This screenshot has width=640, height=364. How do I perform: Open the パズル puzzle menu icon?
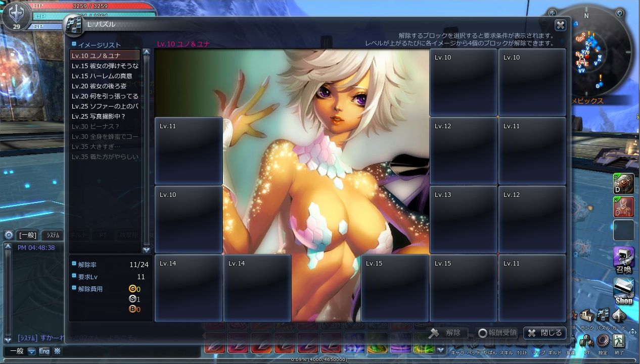[x=603, y=316]
